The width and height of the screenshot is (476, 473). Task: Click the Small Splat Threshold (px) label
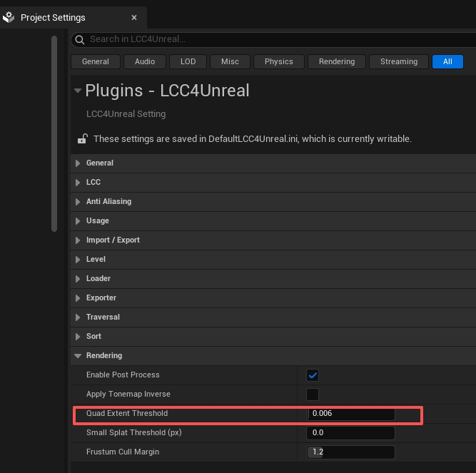coord(134,432)
